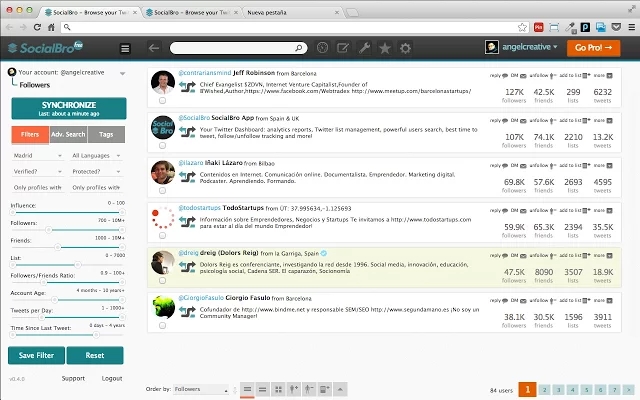This screenshot has width=640, height=400.
Task: Open the SocialBro hamburger menu icon
Action: (x=125, y=47)
